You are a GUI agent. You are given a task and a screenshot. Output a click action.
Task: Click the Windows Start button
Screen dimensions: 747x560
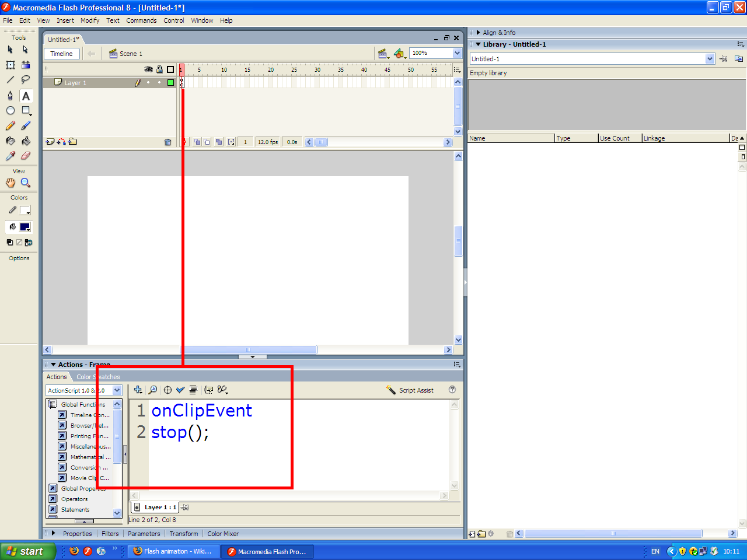click(27, 551)
